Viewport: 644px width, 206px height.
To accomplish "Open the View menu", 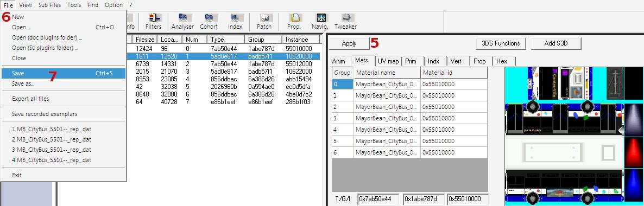I will pos(26,5).
